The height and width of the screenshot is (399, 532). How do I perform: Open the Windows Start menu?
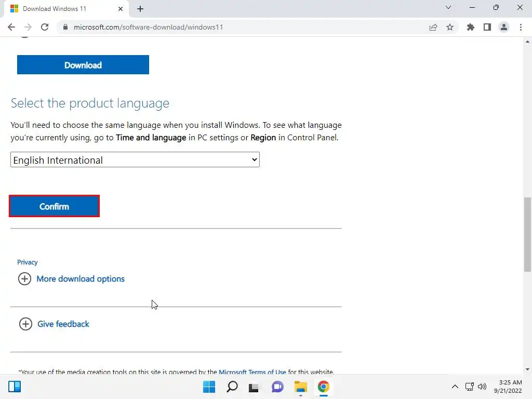coord(209,387)
